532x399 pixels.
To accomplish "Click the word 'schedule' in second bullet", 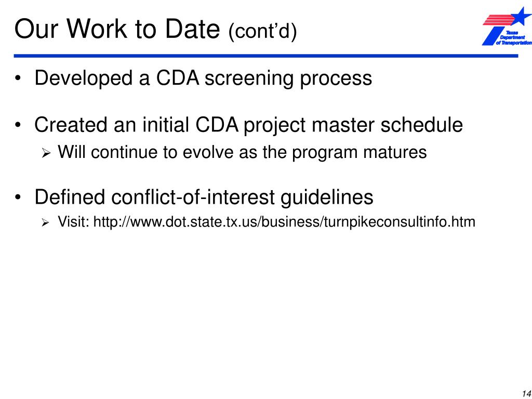I will tap(421, 125).
